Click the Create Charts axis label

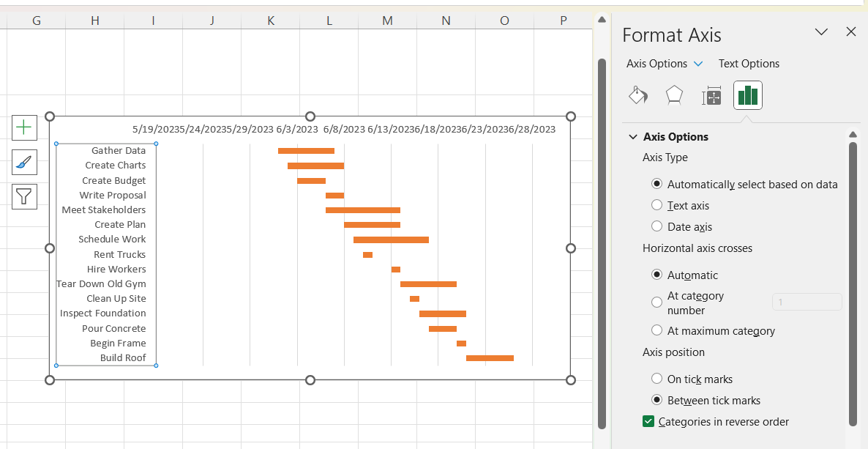(x=115, y=166)
